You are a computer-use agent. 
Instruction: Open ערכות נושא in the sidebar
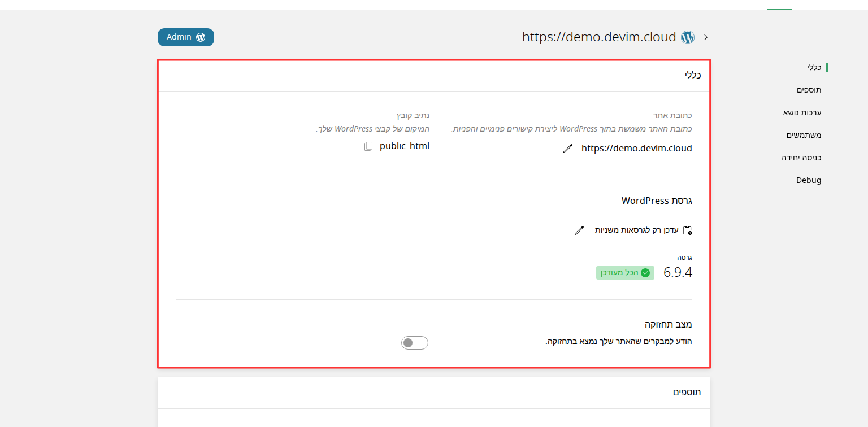(802, 112)
